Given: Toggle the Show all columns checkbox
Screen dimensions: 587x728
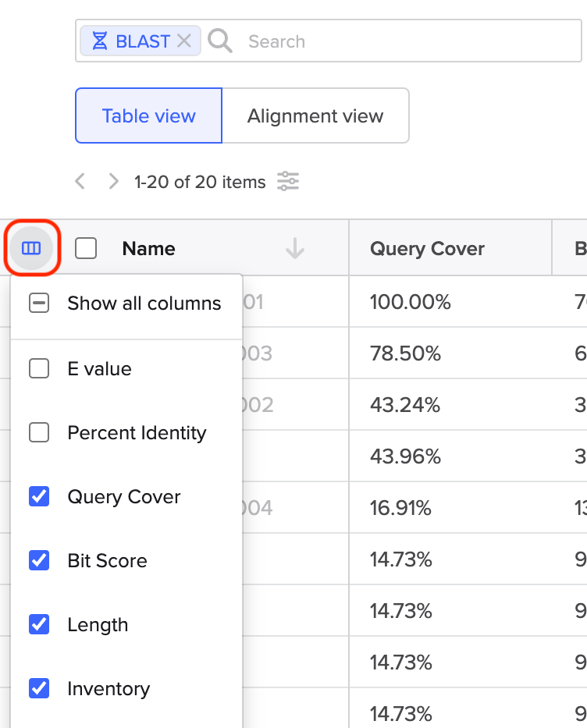Looking at the screenshot, I should [39, 304].
